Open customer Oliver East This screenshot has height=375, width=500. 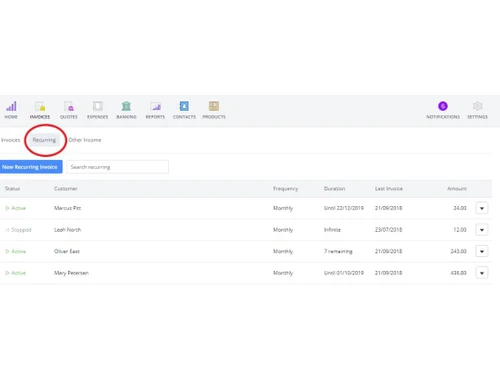(x=67, y=251)
